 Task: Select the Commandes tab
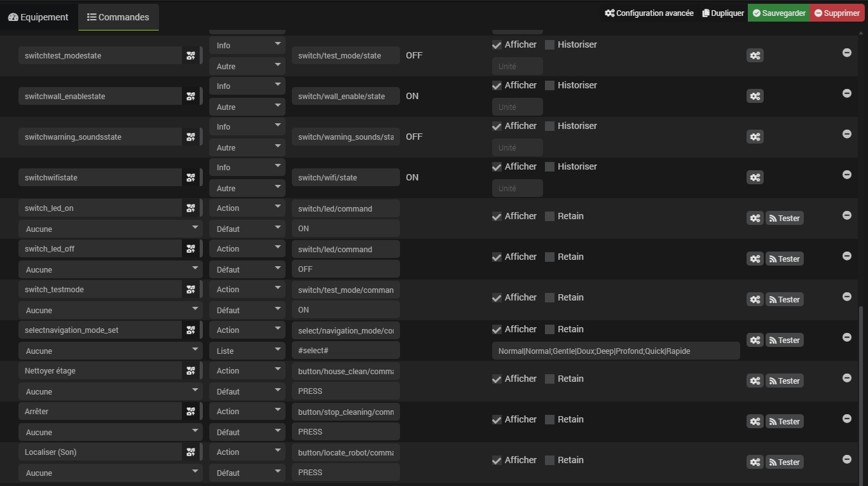(x=118, y=17)
